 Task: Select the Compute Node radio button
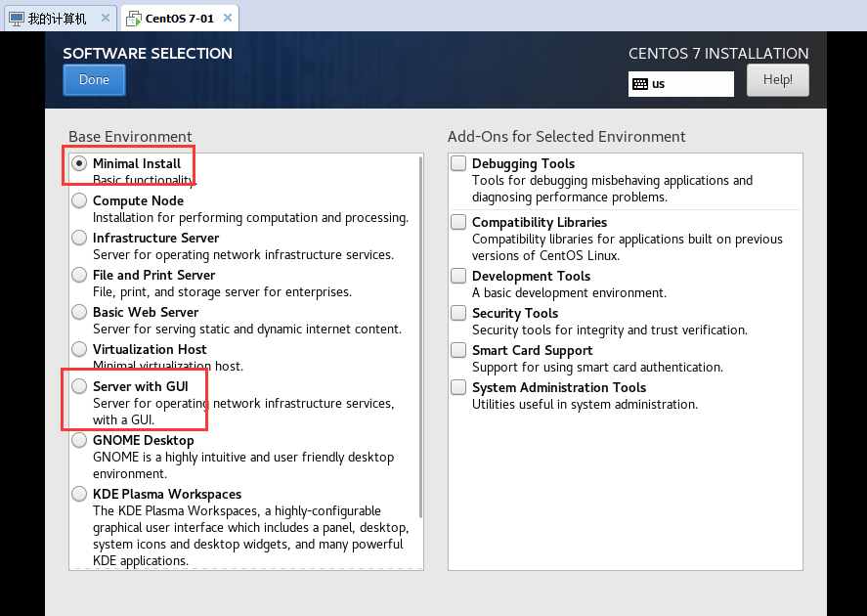click(x=79, y=200)
